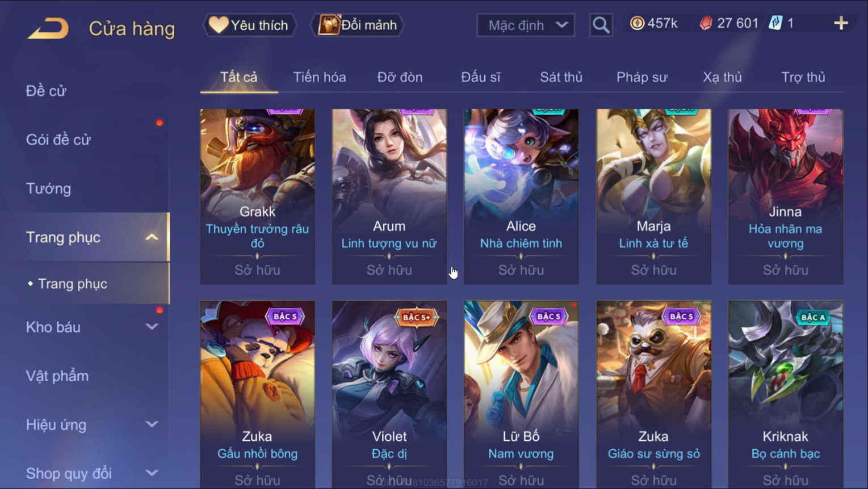Open Gói đề cử in sidebar

(58, 140)
